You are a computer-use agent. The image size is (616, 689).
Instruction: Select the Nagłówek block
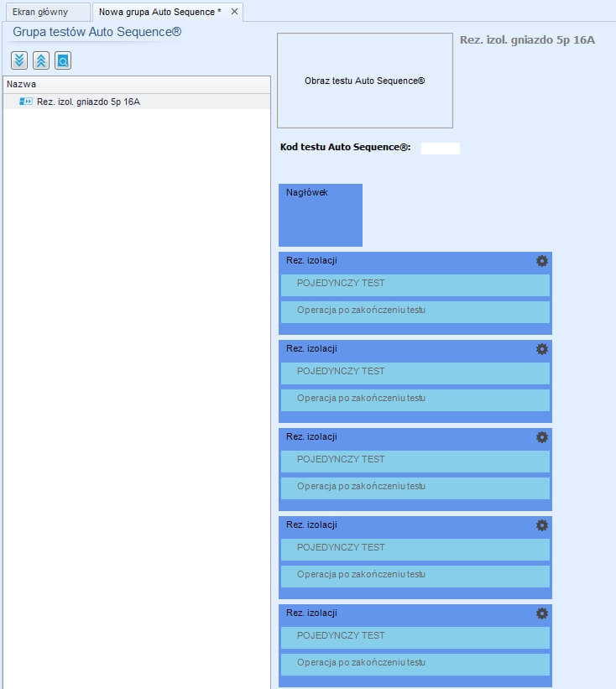[320, 215]
